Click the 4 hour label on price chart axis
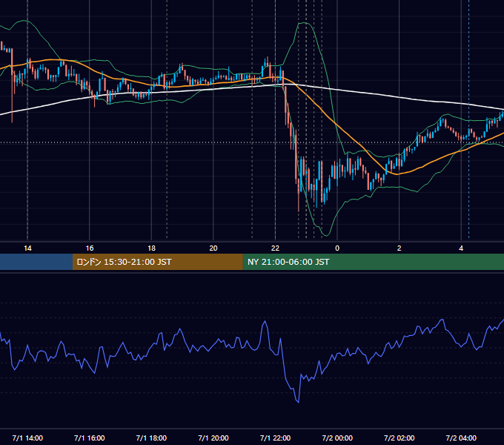This screenshot has height=445, width=504. (461, 248)
